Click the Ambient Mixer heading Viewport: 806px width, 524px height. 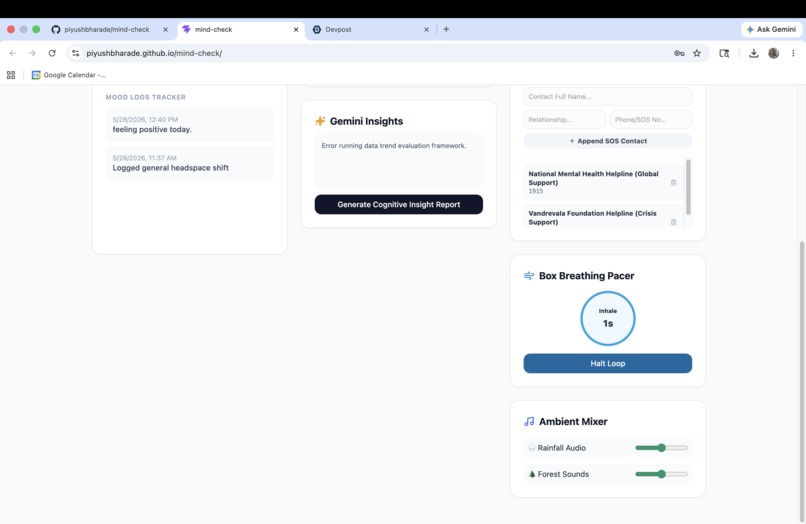(x=573, y=421)
